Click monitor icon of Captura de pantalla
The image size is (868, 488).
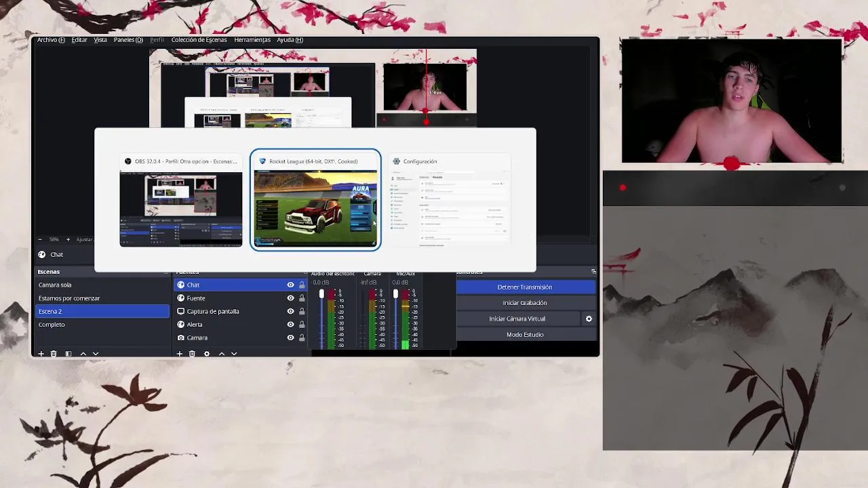(x=181, y=311)
